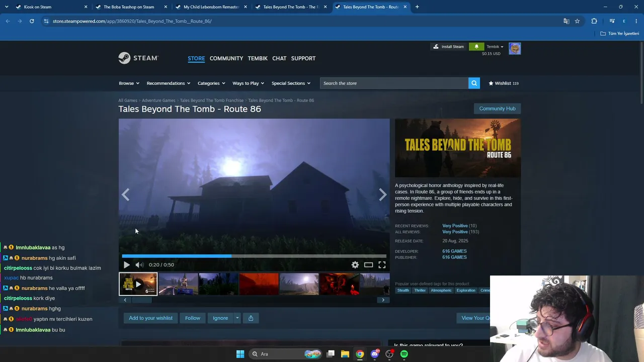644x362 pixels.
Task: Open Wishlist with 119 items
Action: (504, 83)
